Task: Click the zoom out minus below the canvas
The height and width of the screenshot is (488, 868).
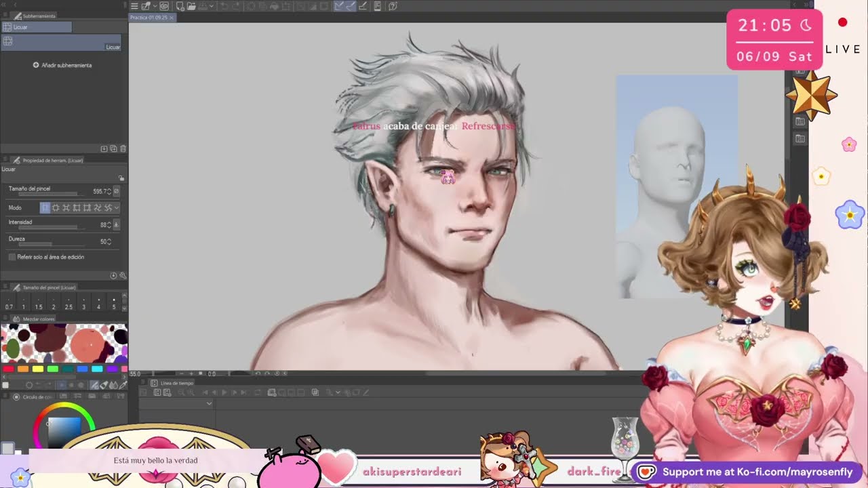Action: click(182, 373)
